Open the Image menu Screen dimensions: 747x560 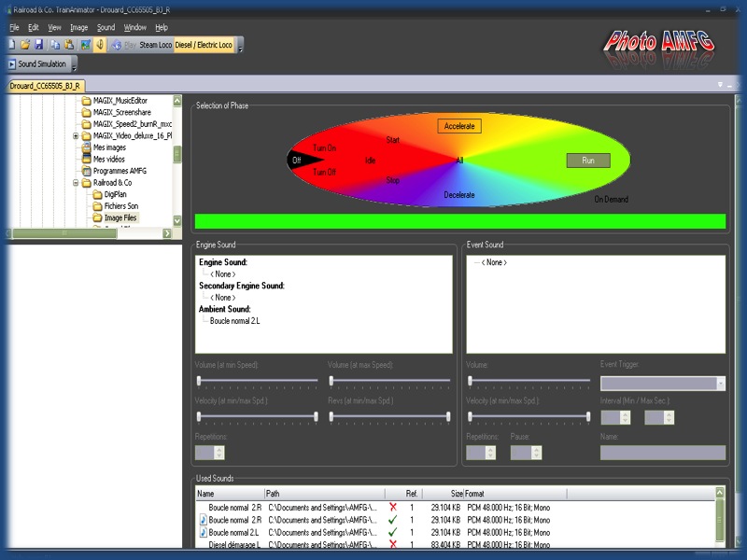(78, 28)
